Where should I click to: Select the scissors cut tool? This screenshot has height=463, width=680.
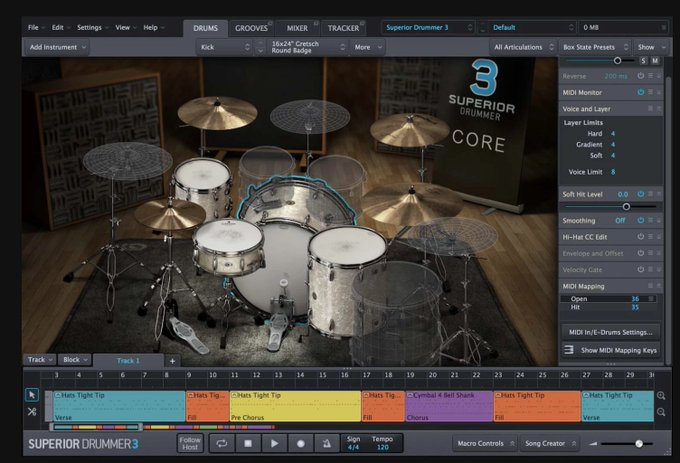pos(32,411)
